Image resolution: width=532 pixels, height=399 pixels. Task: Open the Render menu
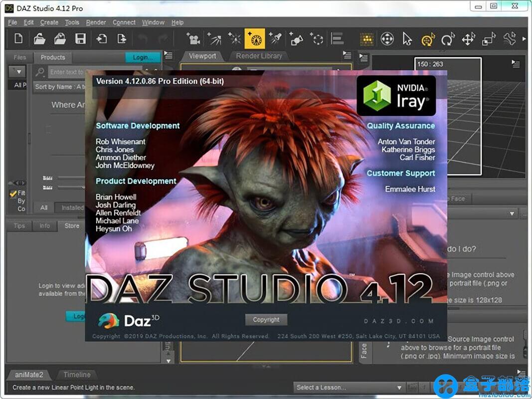click(x=96, y=22)
